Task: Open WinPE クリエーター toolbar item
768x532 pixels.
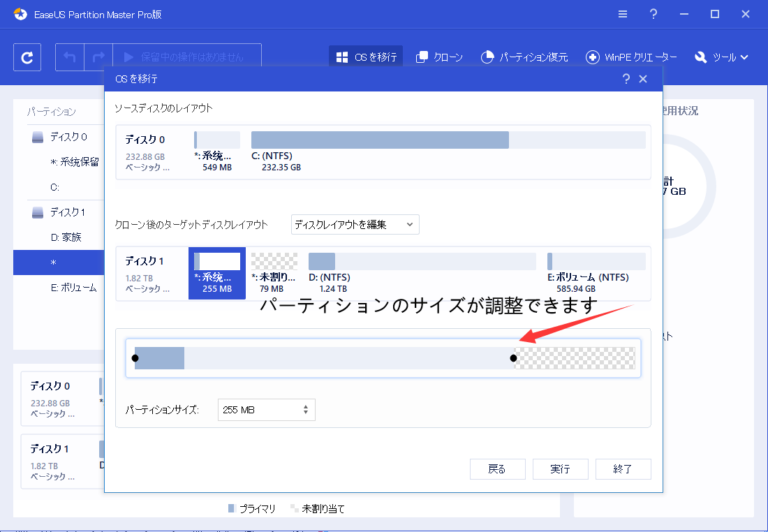Action: (631, 57)
